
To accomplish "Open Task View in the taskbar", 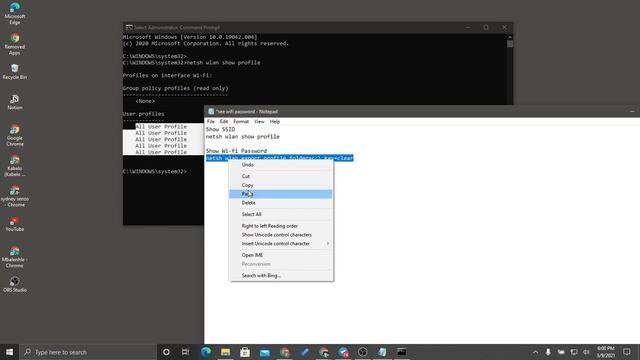I will 185,352.
